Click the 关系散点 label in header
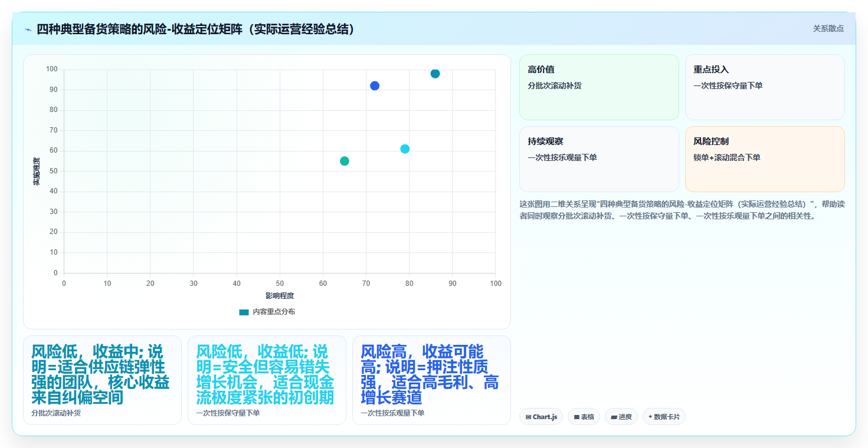 (828, 28)
